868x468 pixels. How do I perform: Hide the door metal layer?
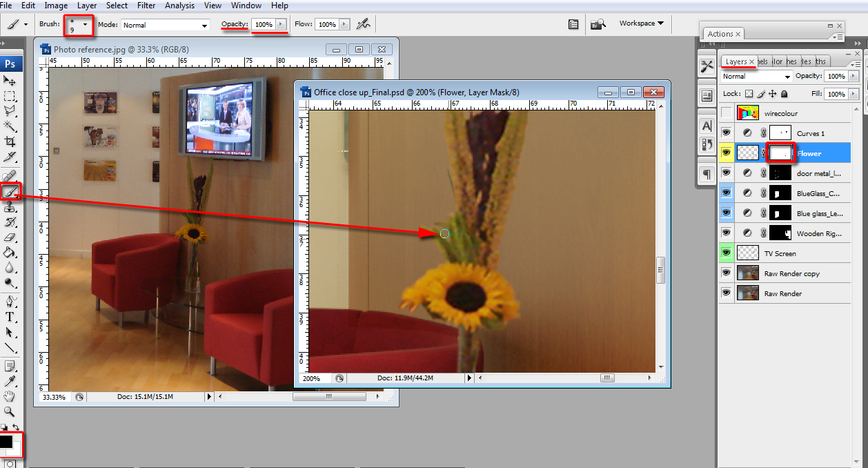click(725, 173)
